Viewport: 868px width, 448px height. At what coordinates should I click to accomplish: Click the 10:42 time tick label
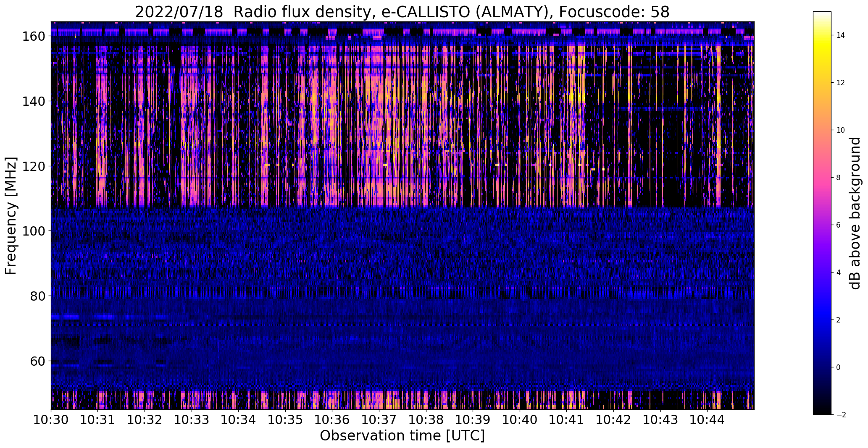point(613,419)
